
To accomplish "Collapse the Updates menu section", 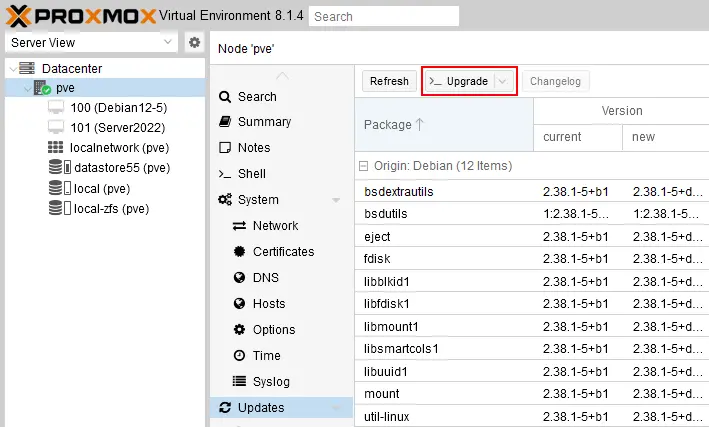I will pyautogui.click(x=336, y=408).
